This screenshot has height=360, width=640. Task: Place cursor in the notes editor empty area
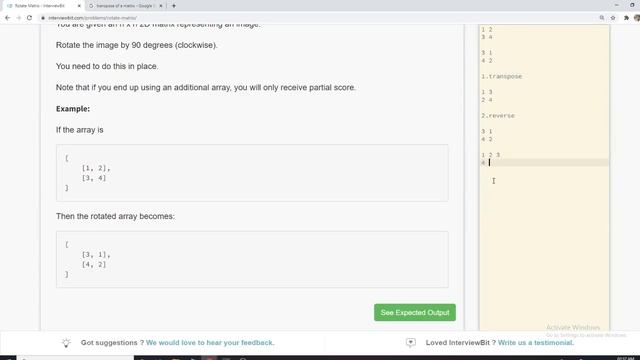(x=544, y=245)
